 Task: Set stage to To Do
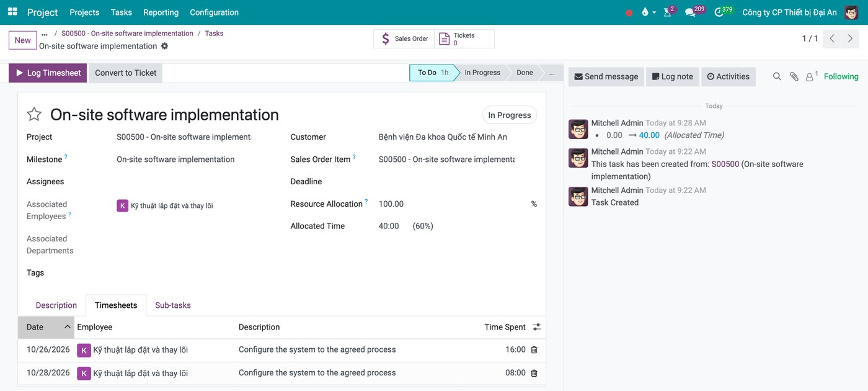point(432,73)
